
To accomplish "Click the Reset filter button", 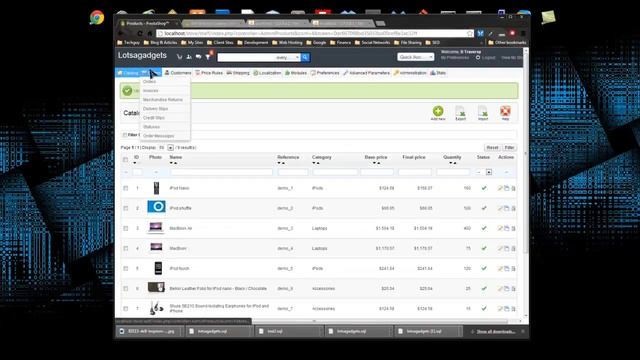I will 492,147.
